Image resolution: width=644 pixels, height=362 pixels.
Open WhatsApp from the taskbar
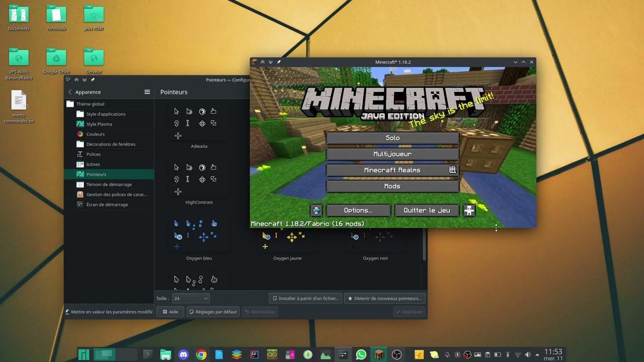[361, 355]
